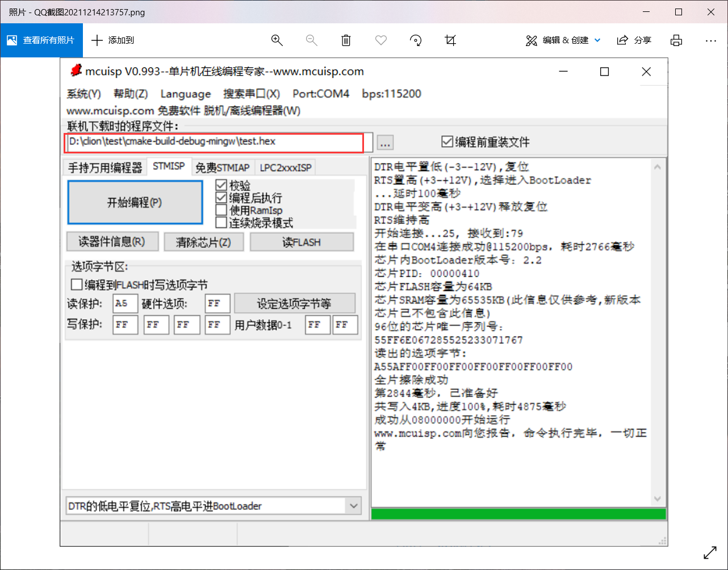728x570 pixels.
Task: Click 查看所有照片 button
Action: tap(41, 40)
